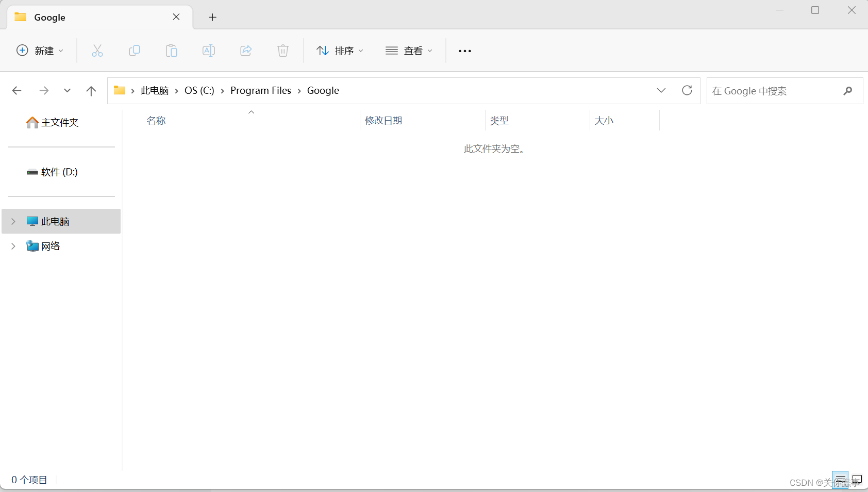Open the 排序 (Sort) dropdown
The width and height of the screenshot is (868, 492).
coord(340,51)
